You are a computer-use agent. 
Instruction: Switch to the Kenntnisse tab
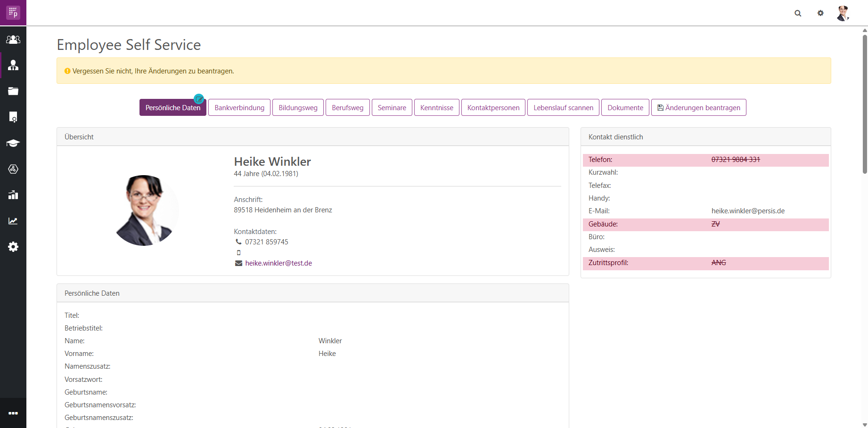436,108
